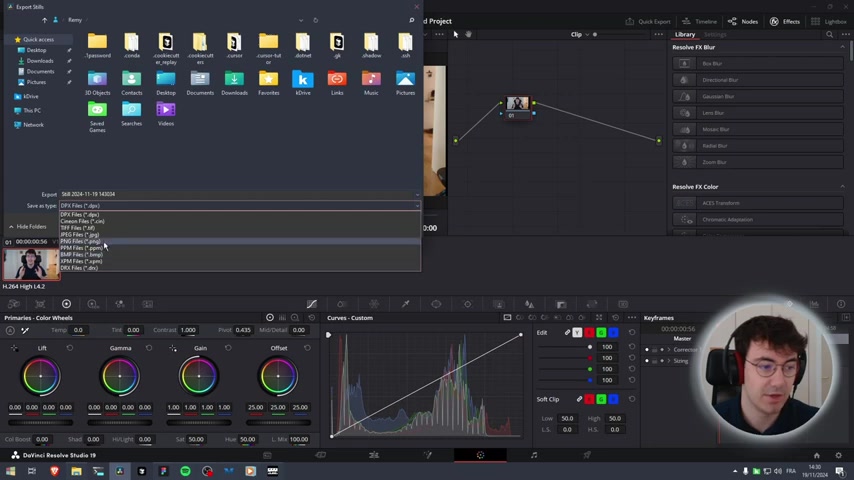Pick the white balance eyedropper in Primaries
This screenshot has width=854, height=480.
[25, 330]
